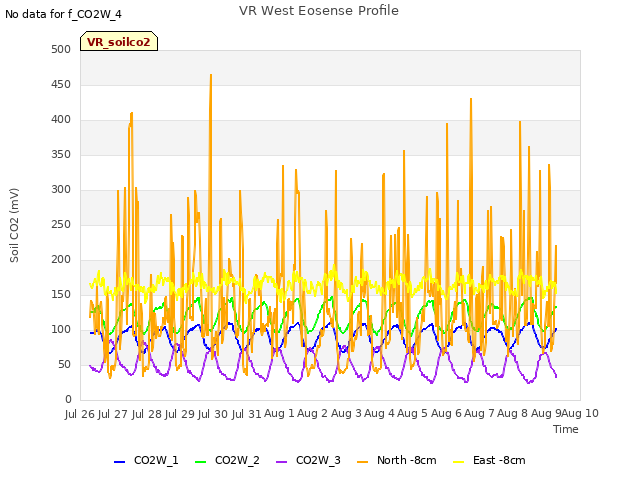Click the chart title VR West Eosense Profile
Image resolution: width=640 pixels, height=480 pixels.
(319, 11)
